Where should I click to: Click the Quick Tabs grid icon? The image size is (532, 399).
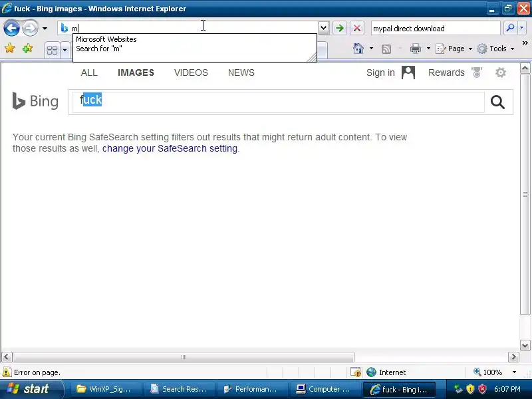(x=53, y=51)
